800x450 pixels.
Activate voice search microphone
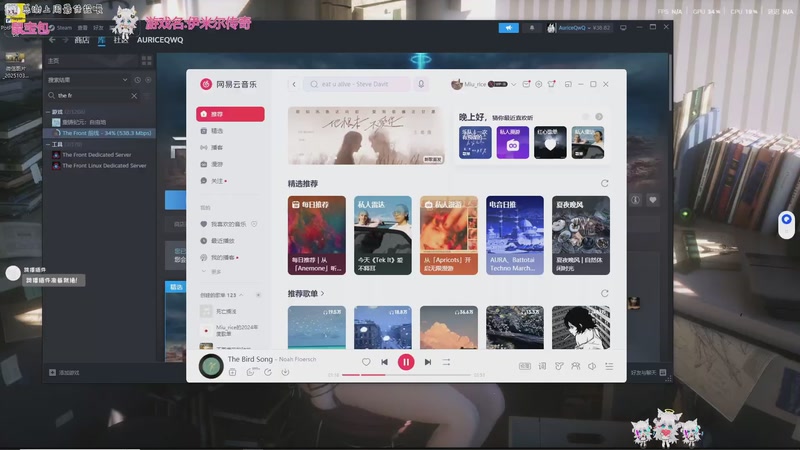(x=421, y=84)
